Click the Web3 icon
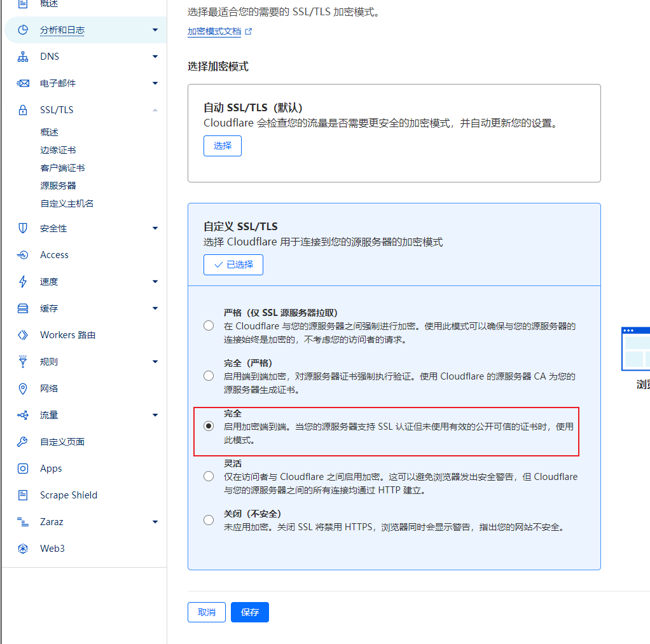Image resolution: width=650 pixels, height=644 pixels. (x=23, y=548)
